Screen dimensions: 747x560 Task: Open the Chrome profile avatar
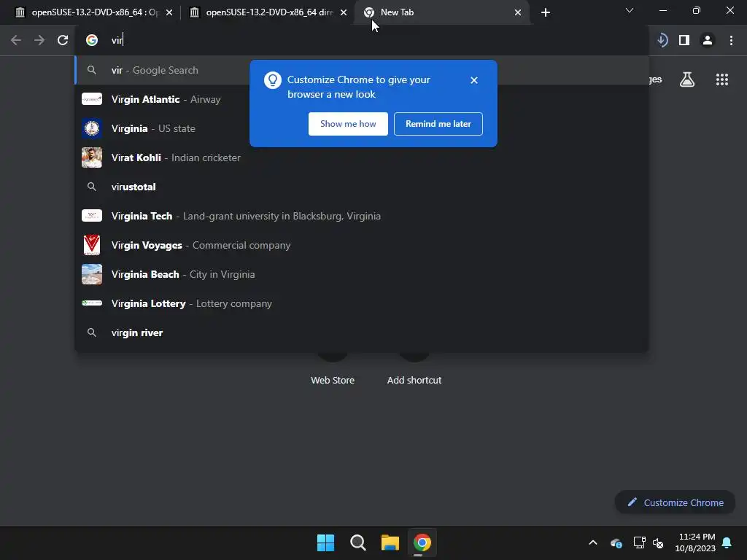pos(708,41)
